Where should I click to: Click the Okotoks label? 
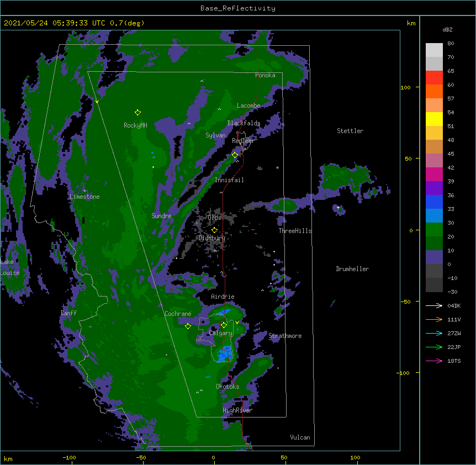pos(228,387)
